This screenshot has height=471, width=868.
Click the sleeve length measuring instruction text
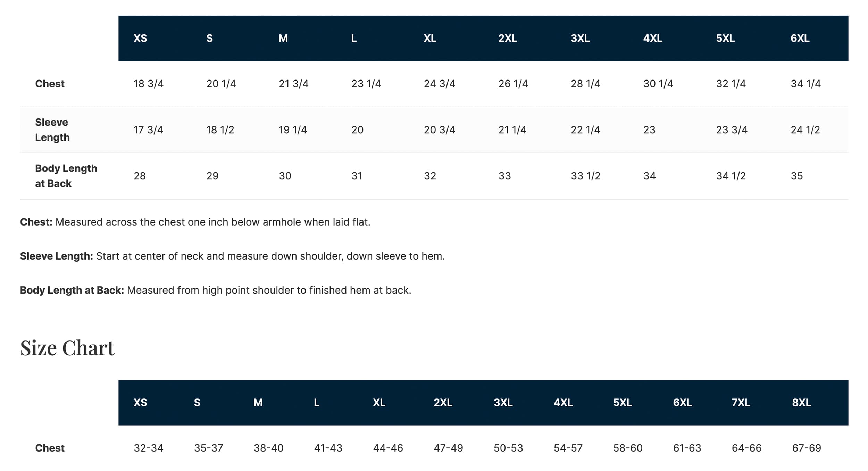coord(232,256)
